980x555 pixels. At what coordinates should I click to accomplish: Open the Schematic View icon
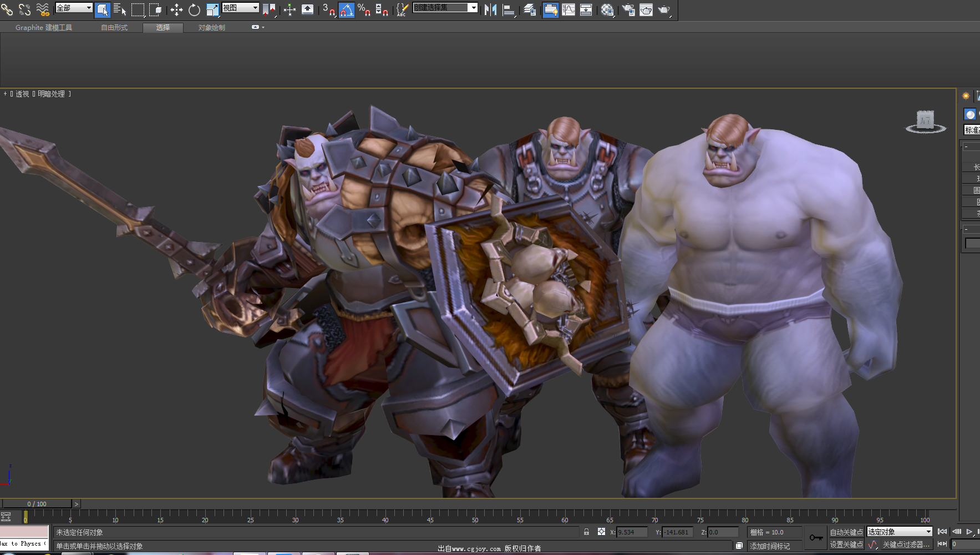point(586,9)
